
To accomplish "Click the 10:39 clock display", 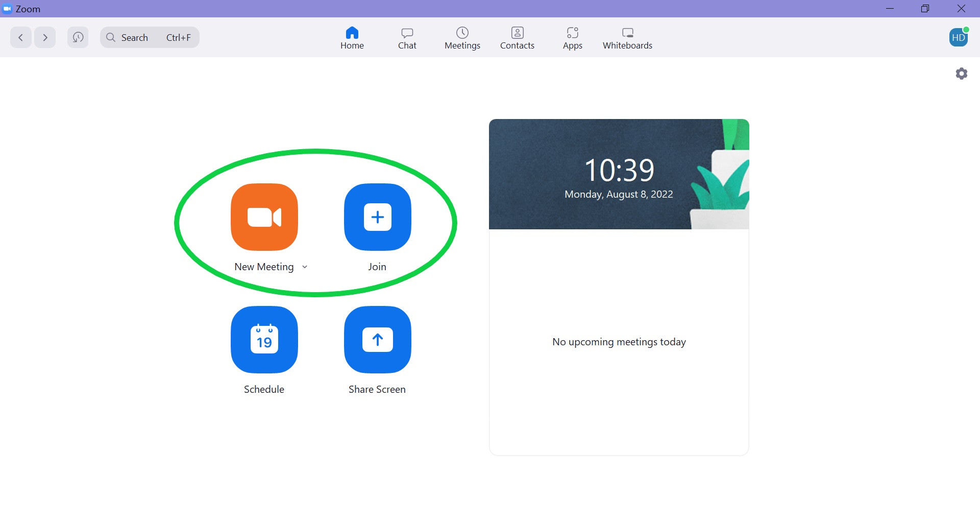I will pos(619,170).
